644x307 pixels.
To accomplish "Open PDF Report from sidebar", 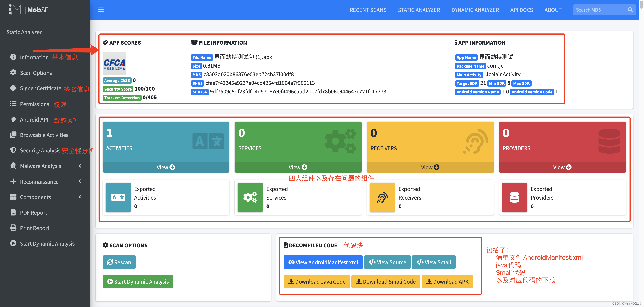I will (x=33, y=212).
